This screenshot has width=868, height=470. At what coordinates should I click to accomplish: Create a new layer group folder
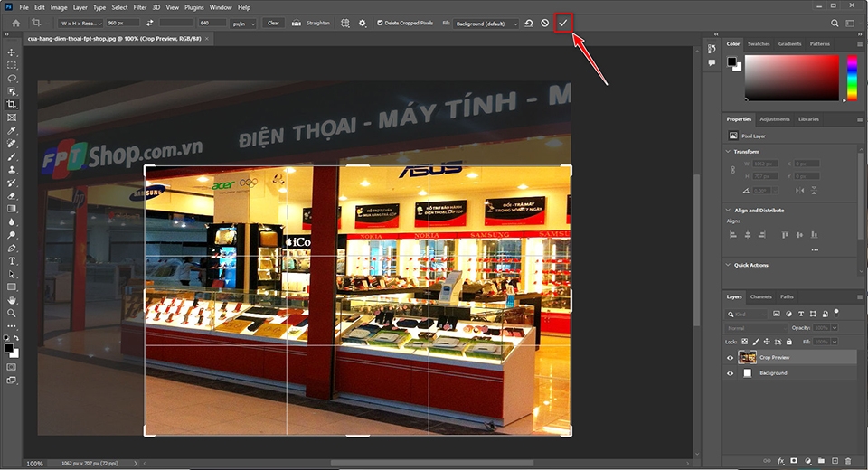pos(821,461)
